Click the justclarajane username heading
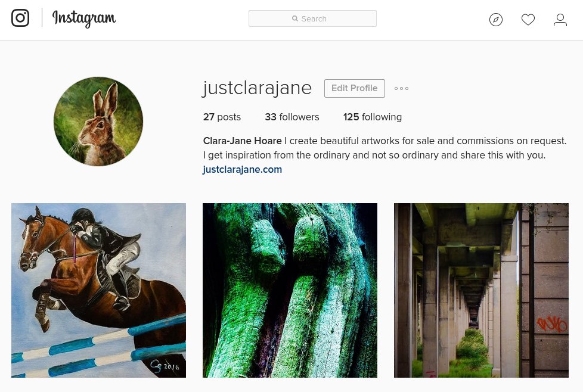Image resolution: width=583 pixels, height=392 pixels. (257, 88)
